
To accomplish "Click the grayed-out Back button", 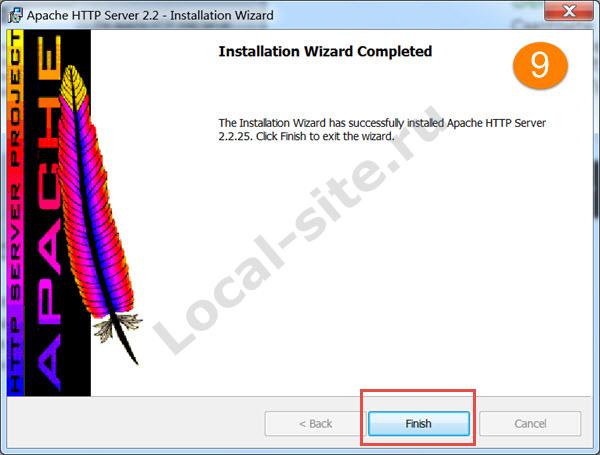I will (315, 423).
